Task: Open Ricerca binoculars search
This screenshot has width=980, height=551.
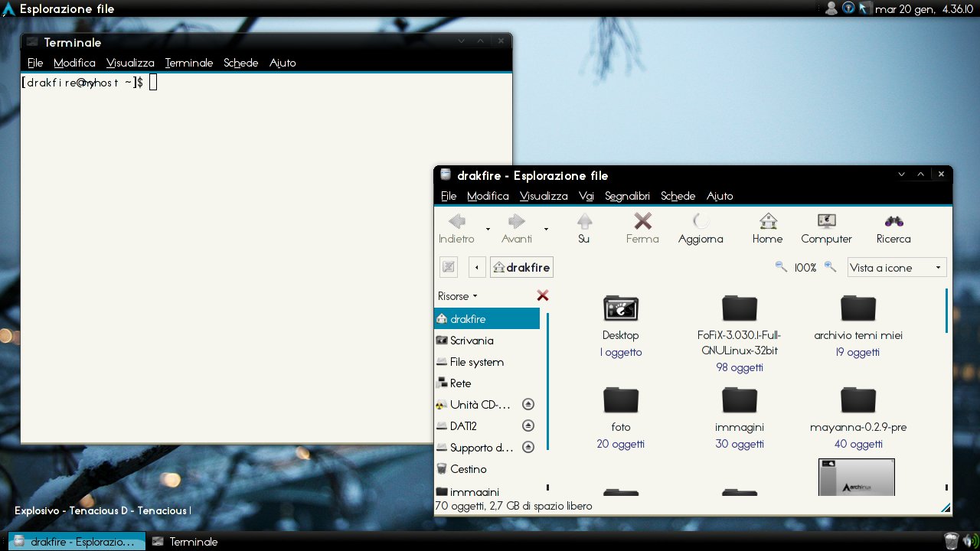Action: pos(893,229)
